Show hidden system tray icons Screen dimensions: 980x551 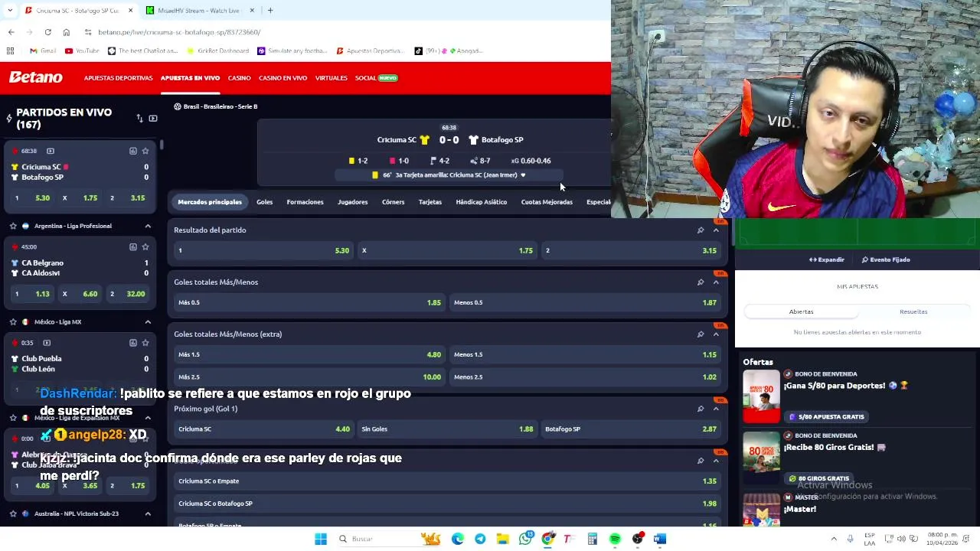[x=834, y=539]
